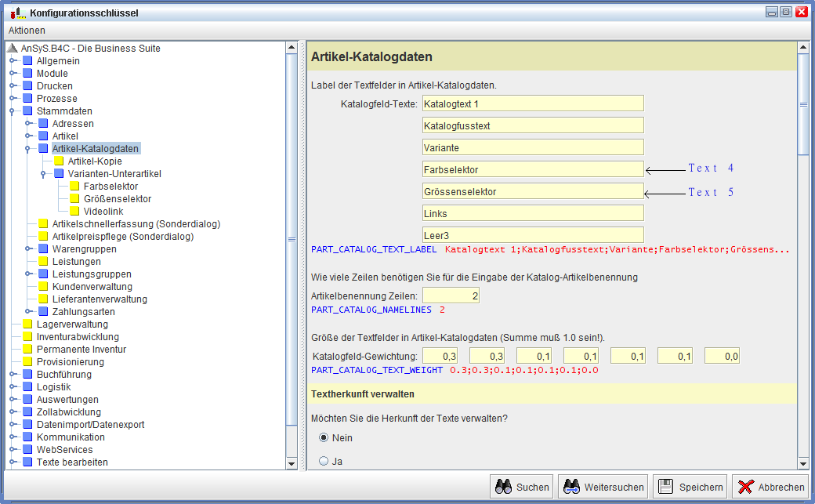Click the blue icon next to Module
Image resolution: width=815 pixels, height=504 pixels.
(x=27, y=74)
